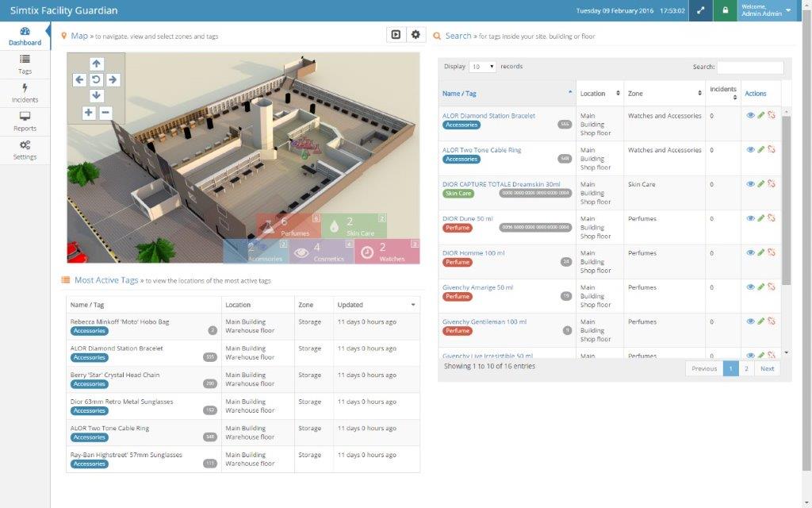Viewport: 812px width, 508px height.
Task: Pan the map up with the arrow
Action: pyautogui.click(x=97, y=63)
